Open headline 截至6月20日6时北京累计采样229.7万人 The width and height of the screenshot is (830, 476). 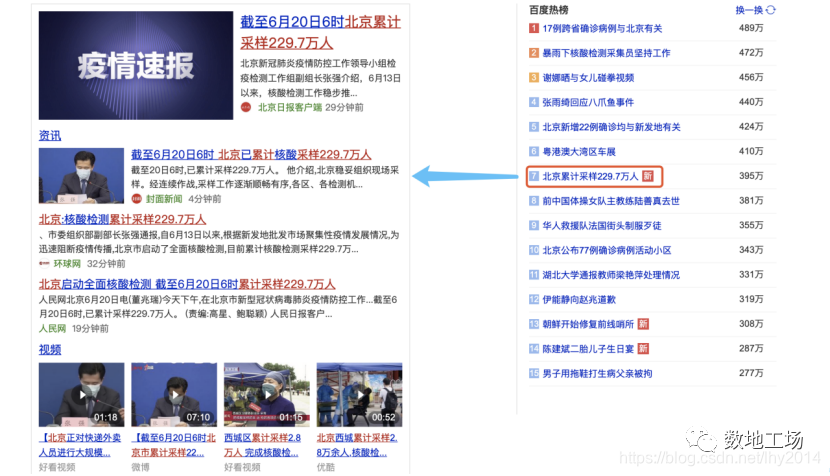(320, 32)
